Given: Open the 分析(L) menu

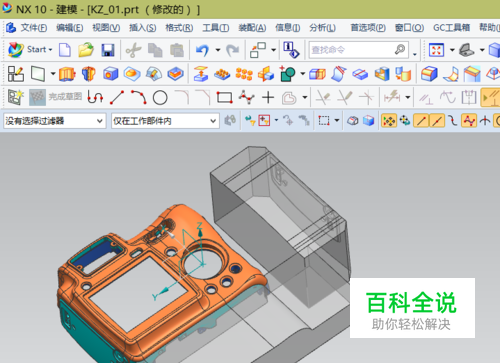Looking at the screenshot, I should (322, 28).
